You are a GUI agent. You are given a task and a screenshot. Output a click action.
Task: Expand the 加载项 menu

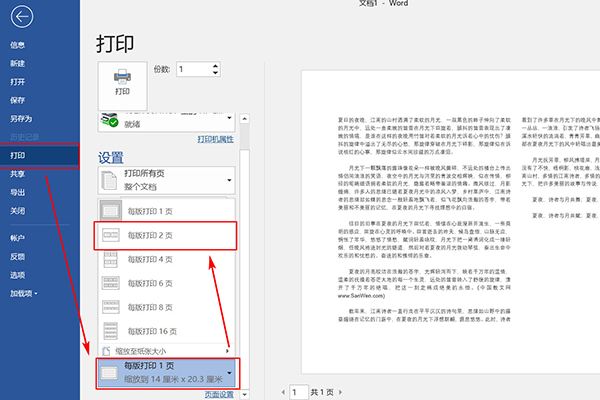[24, 294]
